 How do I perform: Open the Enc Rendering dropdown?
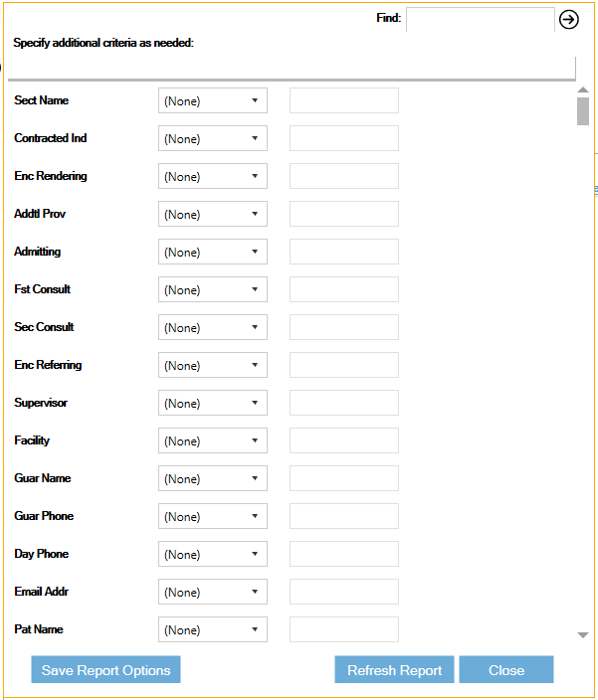pos(213,176)
